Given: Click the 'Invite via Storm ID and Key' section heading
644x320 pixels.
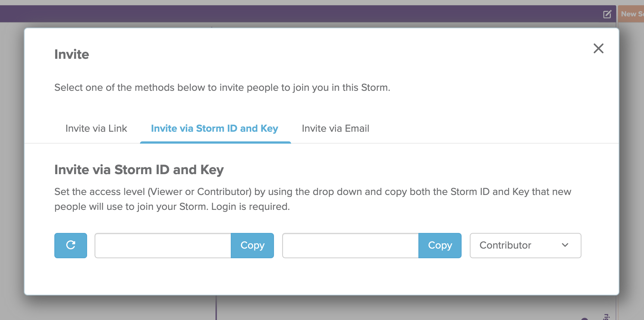Looking at the screenshot, I should coord(139,170).
